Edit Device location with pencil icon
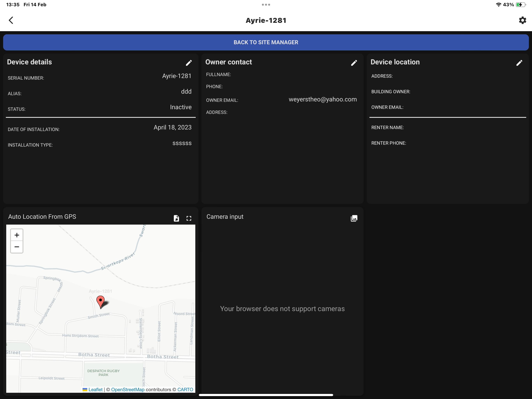532x399 pixels. [x=519, y=63]
